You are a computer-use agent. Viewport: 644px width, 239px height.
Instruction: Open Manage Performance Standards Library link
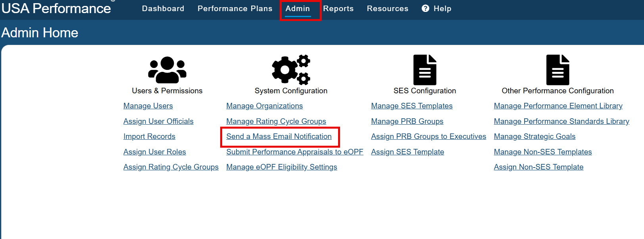coord(561,121)
